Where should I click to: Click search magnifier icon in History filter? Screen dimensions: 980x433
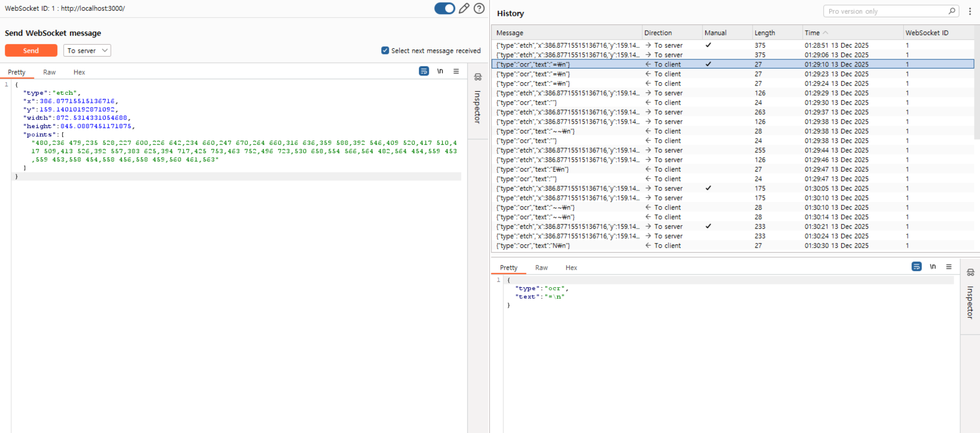click(951, 11)
